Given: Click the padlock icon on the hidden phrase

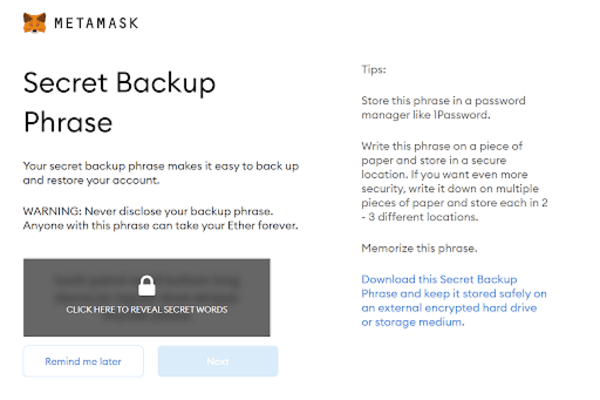Looking at the screenshot, I should pos(146,285).
